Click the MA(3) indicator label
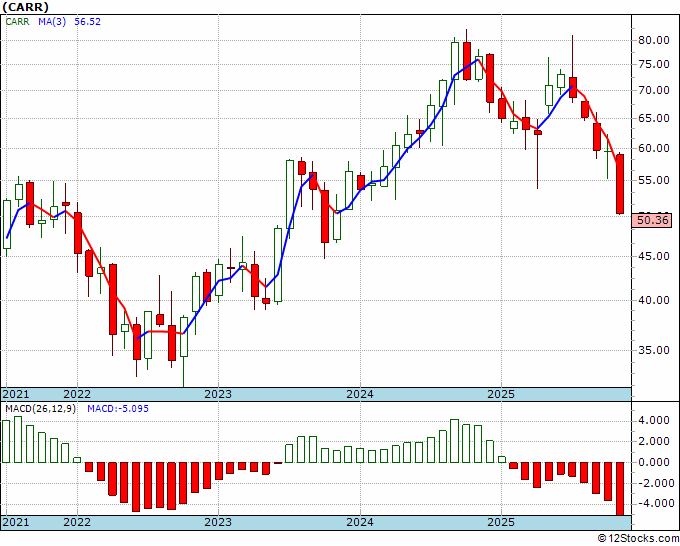The height and width of the screenshot is (546, 680). point(52,21)
